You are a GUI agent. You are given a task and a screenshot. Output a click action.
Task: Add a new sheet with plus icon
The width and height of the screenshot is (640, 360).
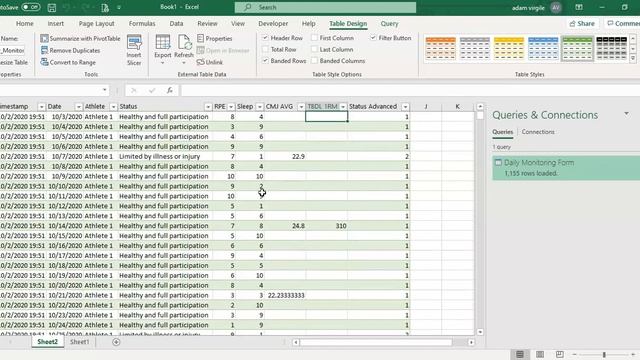(x=116, y=342)
